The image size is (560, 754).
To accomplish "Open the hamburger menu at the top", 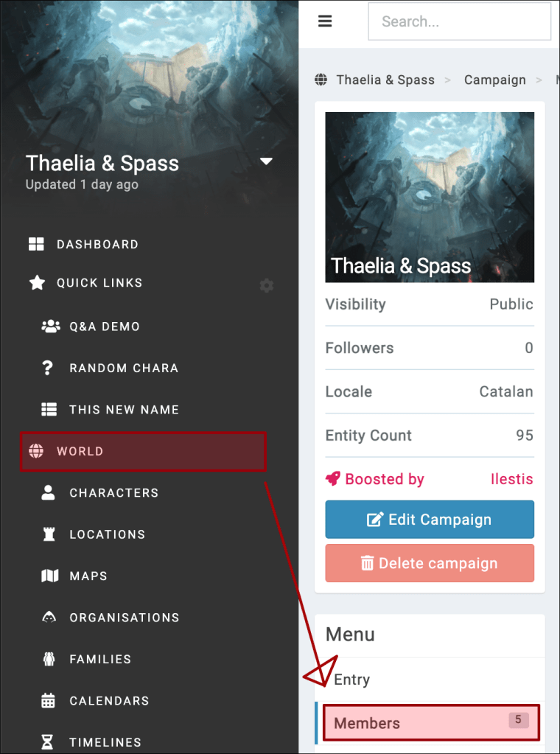I will tap(325, 21).
